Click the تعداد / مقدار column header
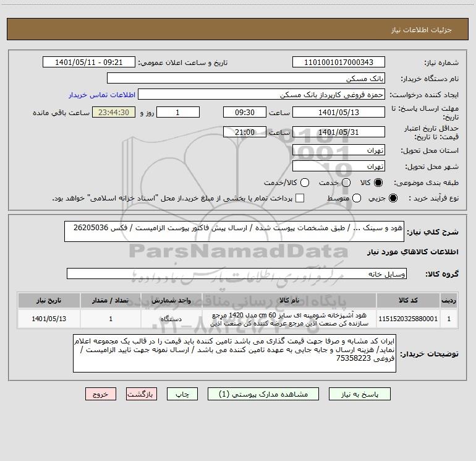 pyautogui.click(x=111, y=300)
